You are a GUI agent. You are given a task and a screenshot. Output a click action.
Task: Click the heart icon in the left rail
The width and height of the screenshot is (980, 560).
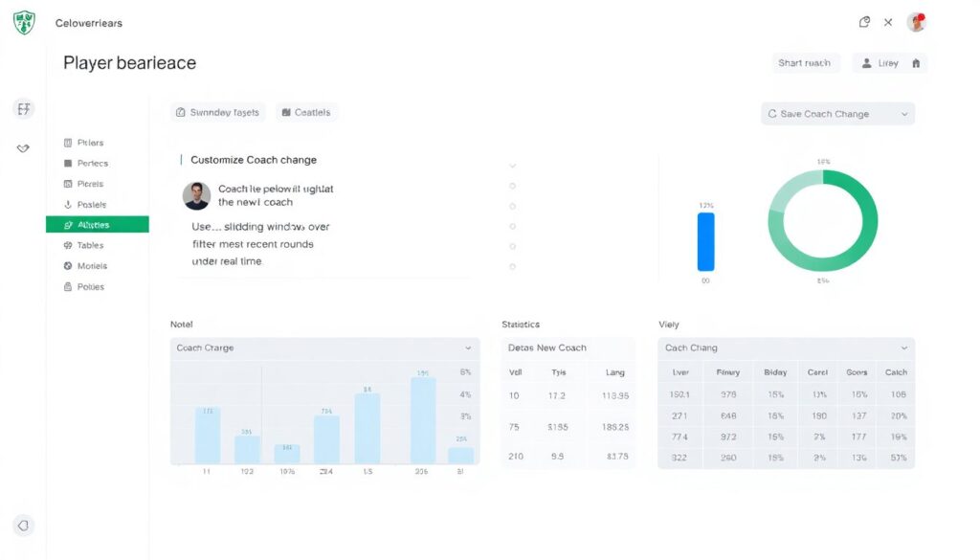click(24, 148)
